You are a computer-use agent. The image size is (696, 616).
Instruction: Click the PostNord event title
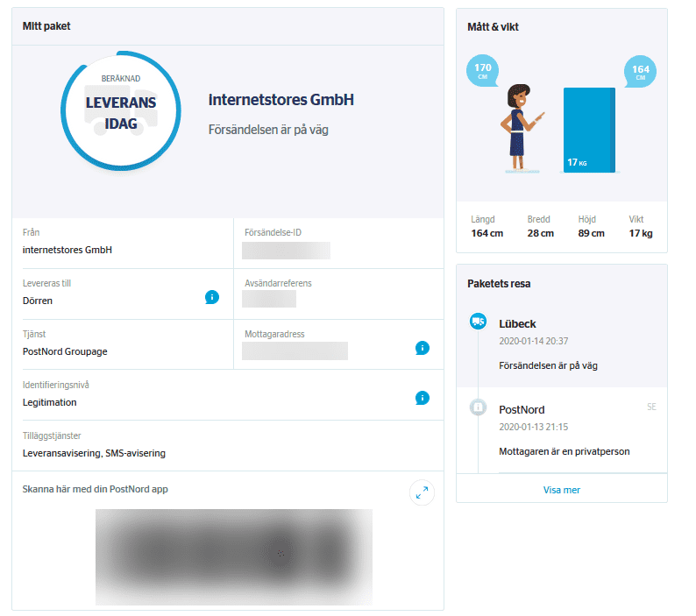(x=522, y=409)
